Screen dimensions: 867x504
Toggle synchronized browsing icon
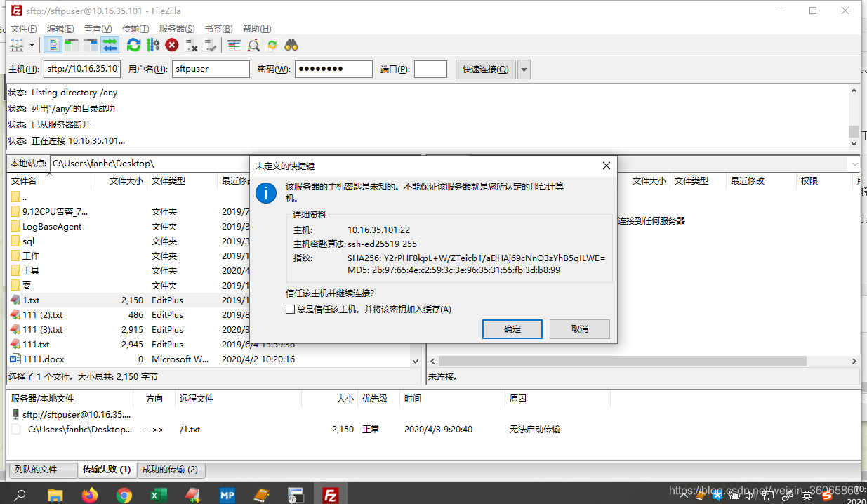click(272, 45)
